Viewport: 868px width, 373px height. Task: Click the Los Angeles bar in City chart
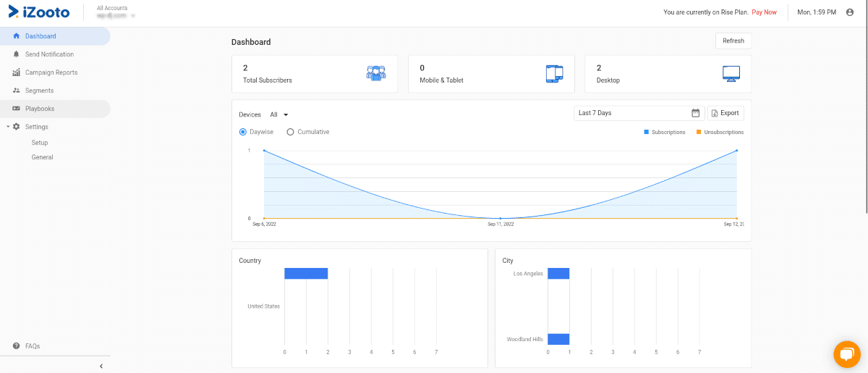(558, 273)
